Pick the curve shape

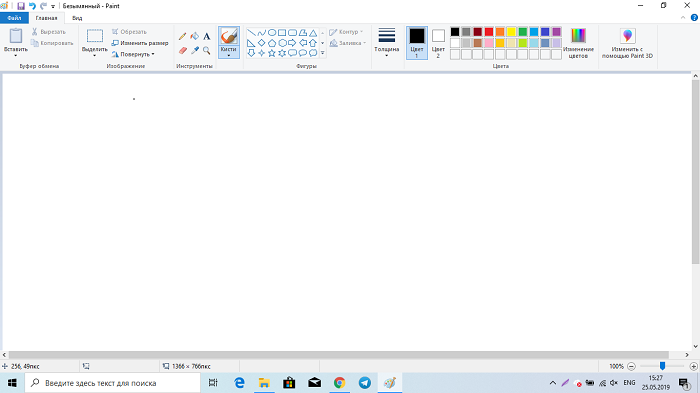262,33
